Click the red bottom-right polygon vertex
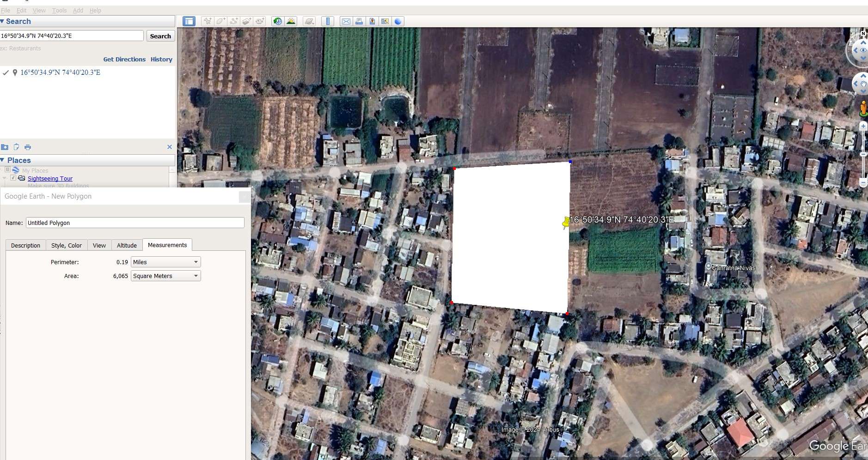The width and height of the screenshot is (868, 460). 567,314
